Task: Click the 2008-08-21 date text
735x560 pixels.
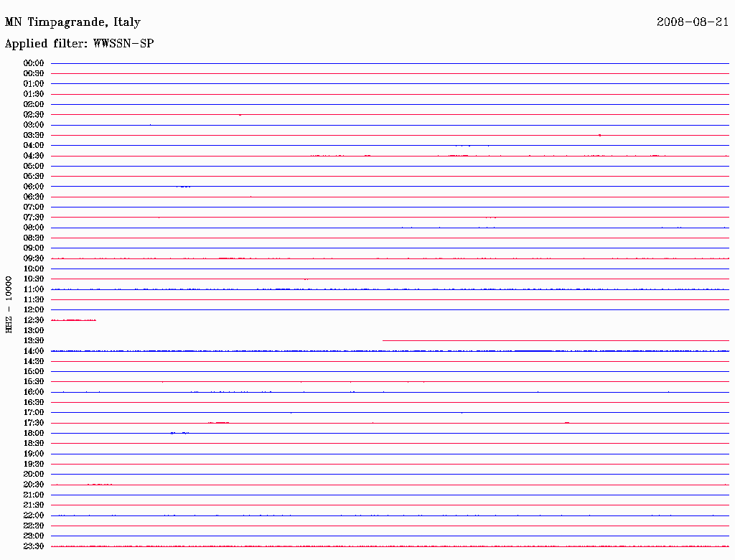Action: tap(693, 22)
